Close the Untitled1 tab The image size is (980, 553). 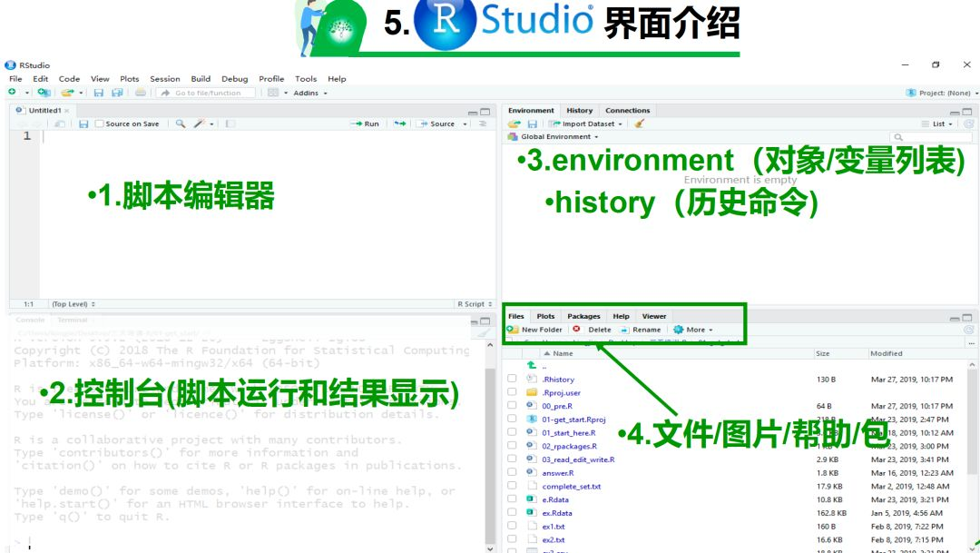click(x=66, y=111)
